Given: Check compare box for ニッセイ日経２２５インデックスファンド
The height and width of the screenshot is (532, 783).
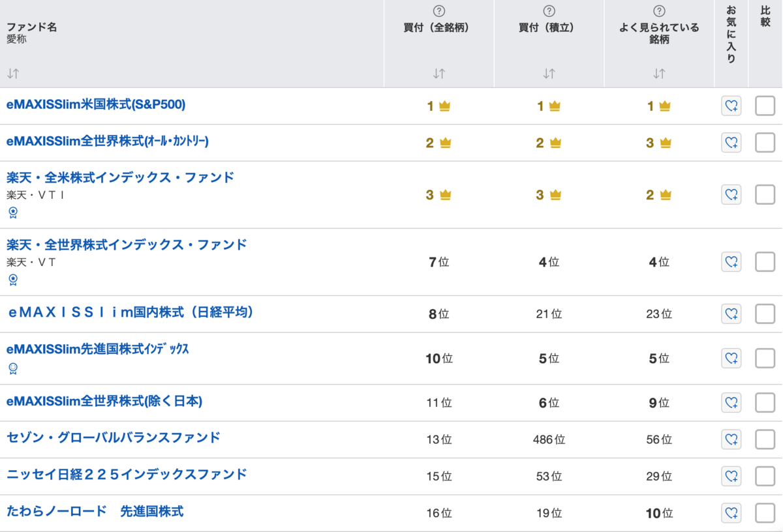Looking at the screenshot, I should tap(765, 476).
